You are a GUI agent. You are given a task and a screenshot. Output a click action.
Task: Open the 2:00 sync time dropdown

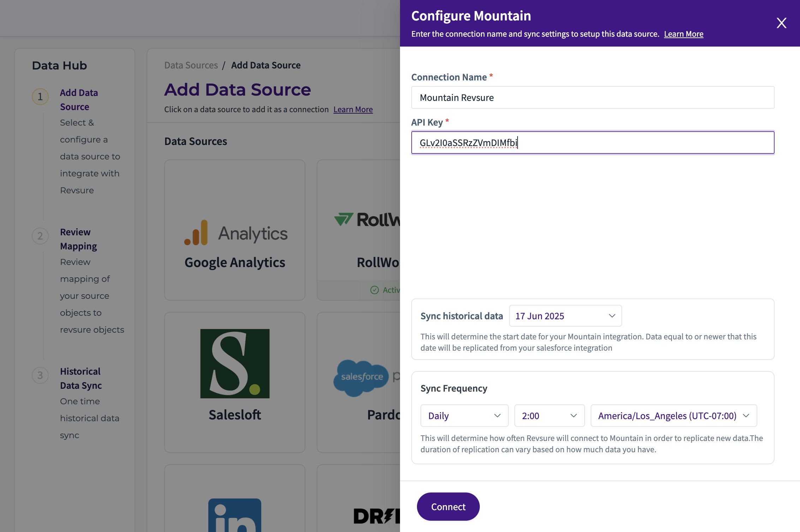549,416
